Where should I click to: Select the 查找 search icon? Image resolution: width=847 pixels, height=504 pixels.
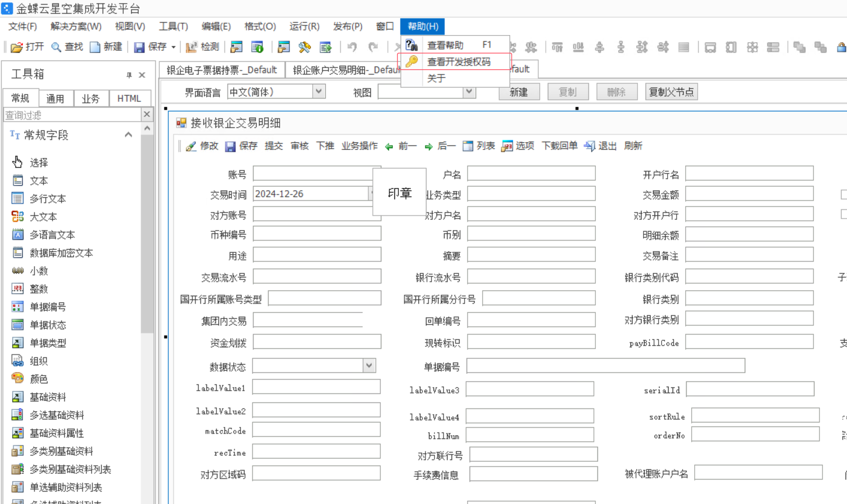(x=63, y=47)
